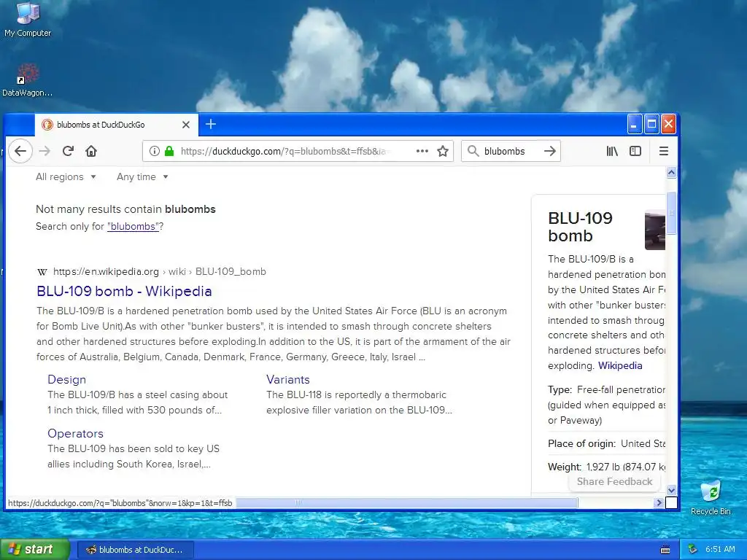Select the blubombs at DuckDuckGo tab

(117, 125)
